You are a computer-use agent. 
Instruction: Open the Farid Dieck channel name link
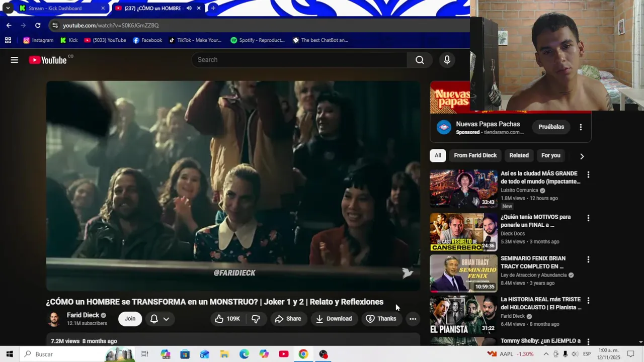point(83,315)
